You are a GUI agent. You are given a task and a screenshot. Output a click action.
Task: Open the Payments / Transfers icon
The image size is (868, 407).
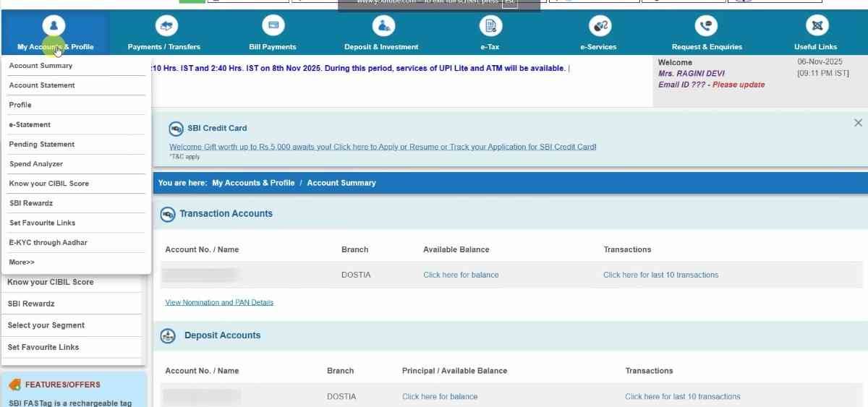point(163,26)
